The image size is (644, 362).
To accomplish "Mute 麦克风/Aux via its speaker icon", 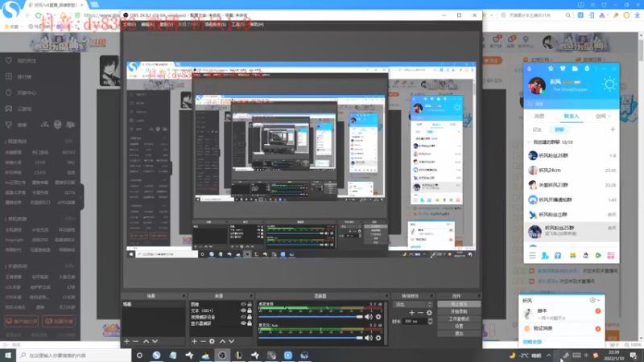I will tap(369, 338).
